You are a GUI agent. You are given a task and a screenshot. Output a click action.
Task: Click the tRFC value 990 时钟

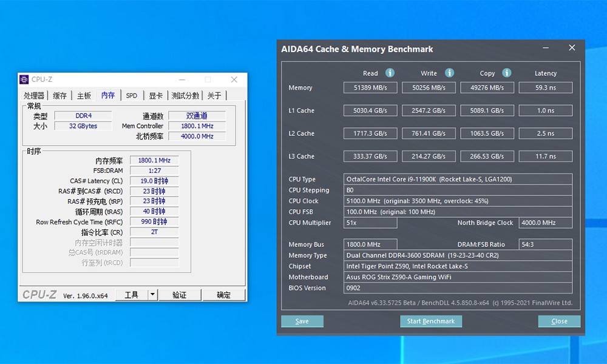[154, 221]
